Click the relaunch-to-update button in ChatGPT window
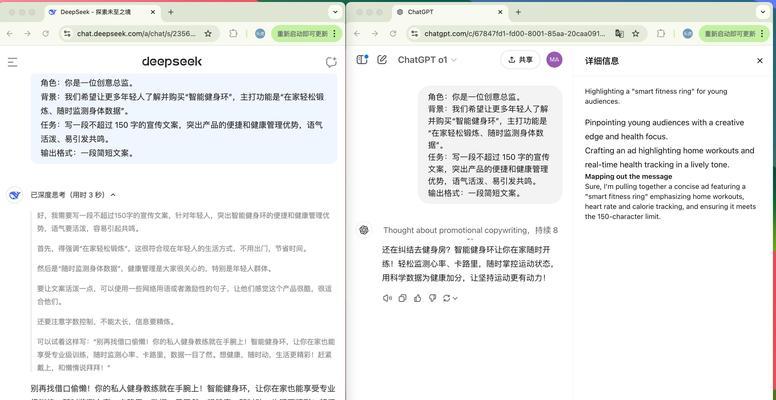 pos(734,34)
